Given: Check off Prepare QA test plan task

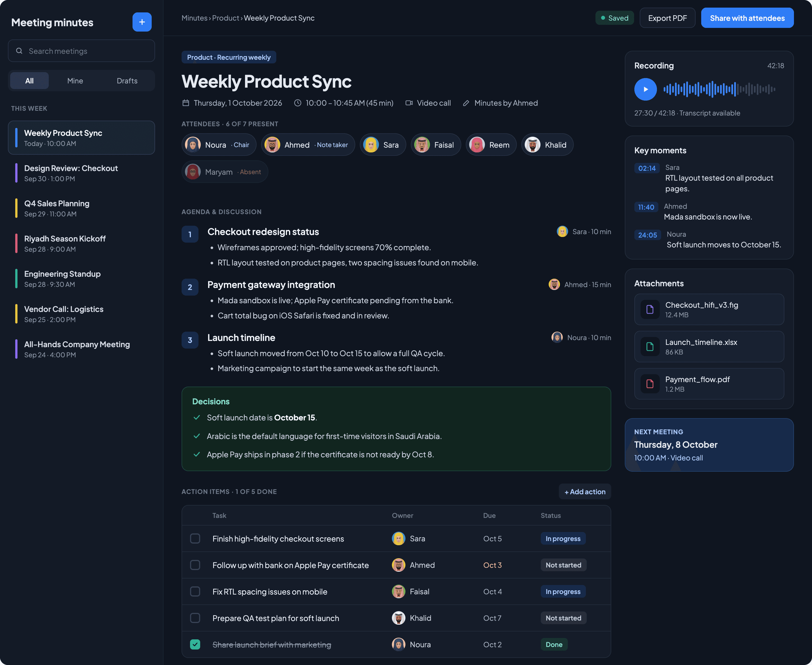Looking at the screenshot, I should click(195, 618).
